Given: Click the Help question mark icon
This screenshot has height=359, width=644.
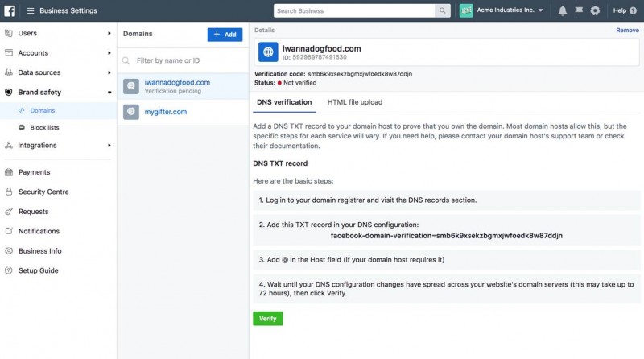Looking at the screenshot, I should [x=633, y=10].
